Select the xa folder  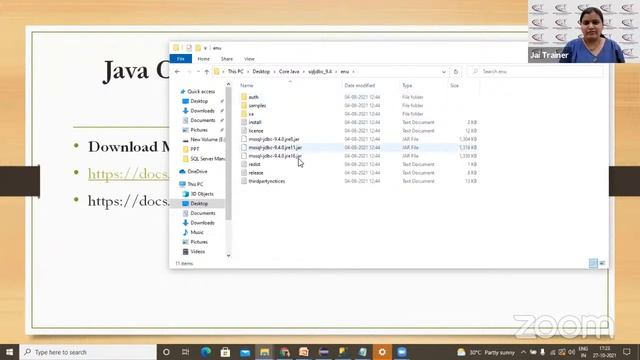pyautogui.click(x=251, y=114)
